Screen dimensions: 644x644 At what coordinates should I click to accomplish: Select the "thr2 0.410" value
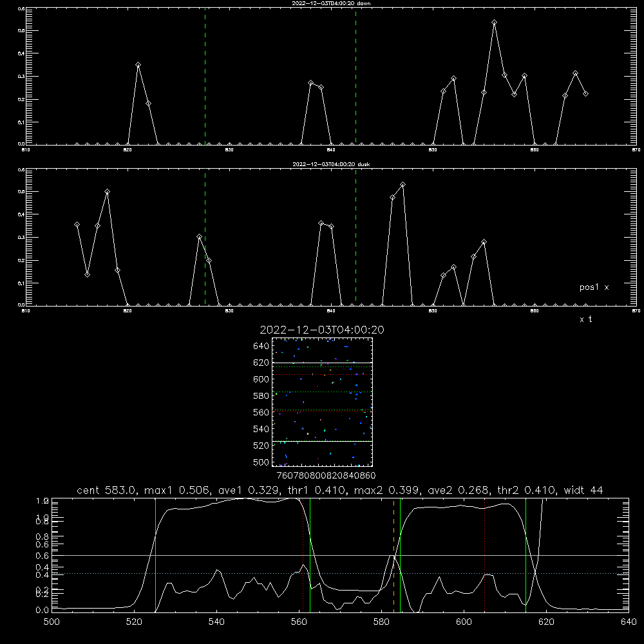tap(526, 490)
